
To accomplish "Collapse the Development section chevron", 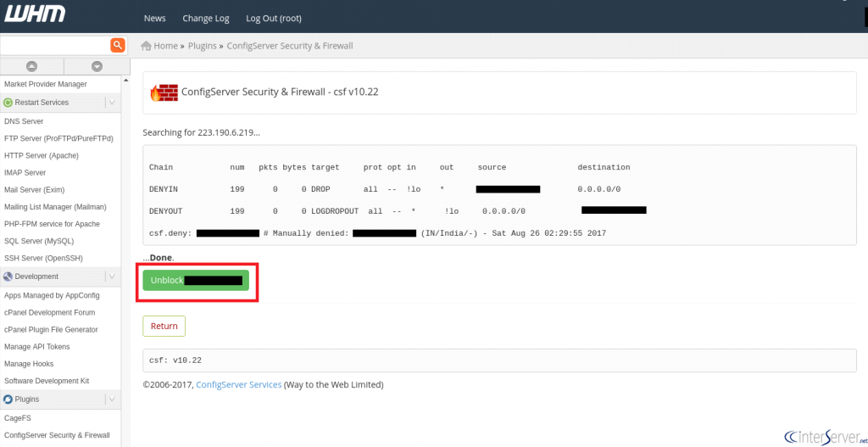I will [x=112, y=277].
